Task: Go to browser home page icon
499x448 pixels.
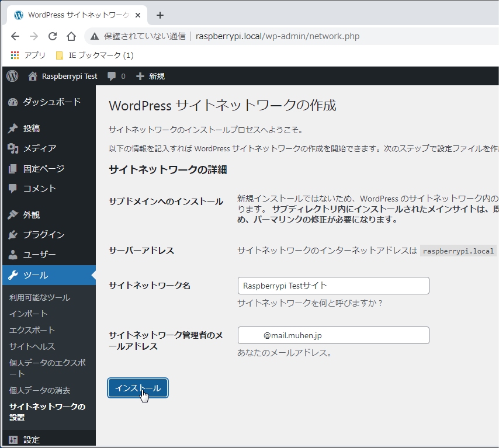Action: tap(71, 36)
